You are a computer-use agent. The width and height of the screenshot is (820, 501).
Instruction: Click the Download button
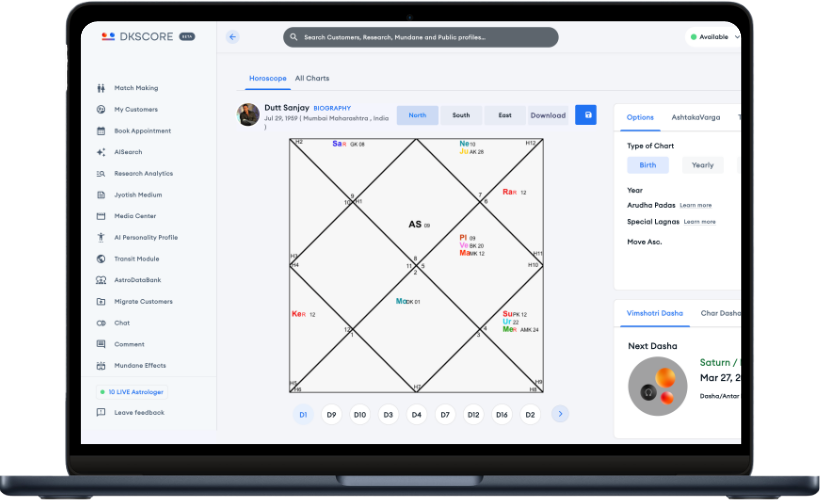[x=548, y=115]
